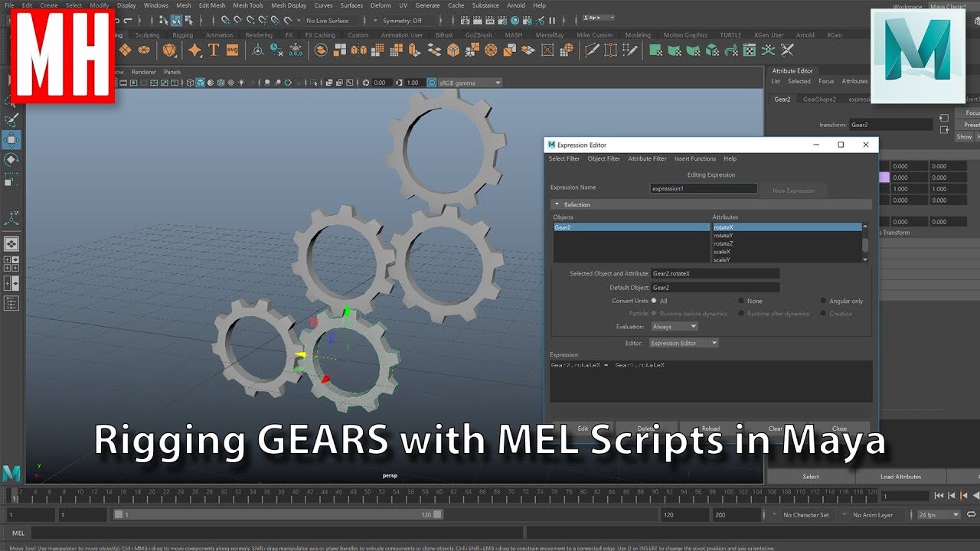Screen dimensions: 980x551
Task: Click the polygon Type (T) shelf icon
Action: point(214,51)
